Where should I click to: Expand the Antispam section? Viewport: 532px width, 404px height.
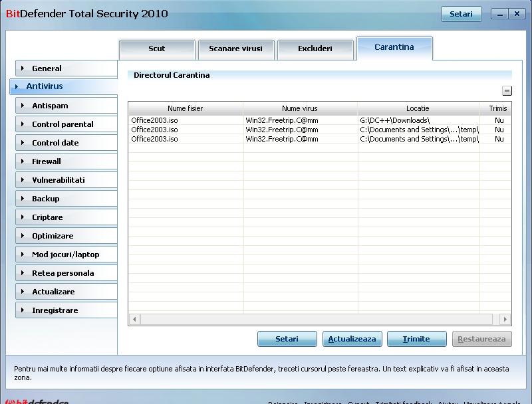tap(66, 106)
